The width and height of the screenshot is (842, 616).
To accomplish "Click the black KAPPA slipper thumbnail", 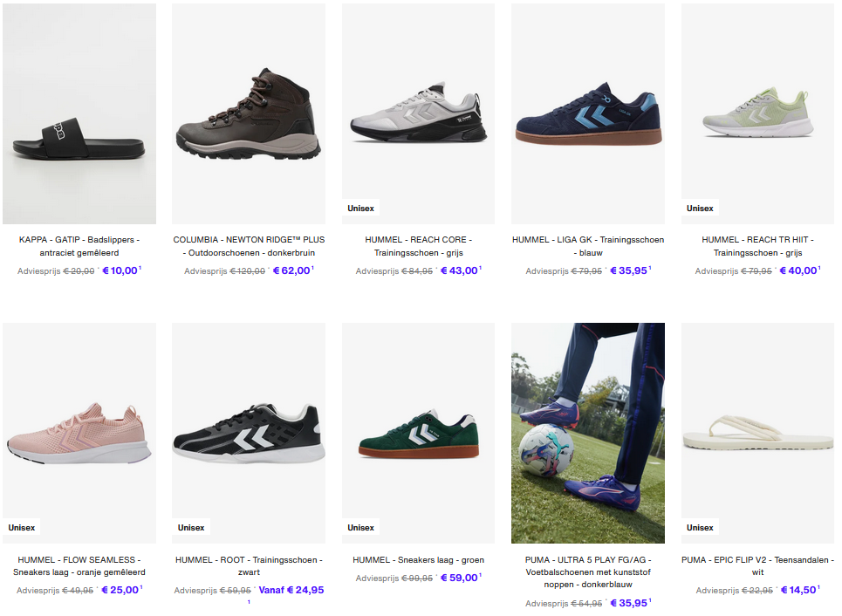I will click(79, 113).
